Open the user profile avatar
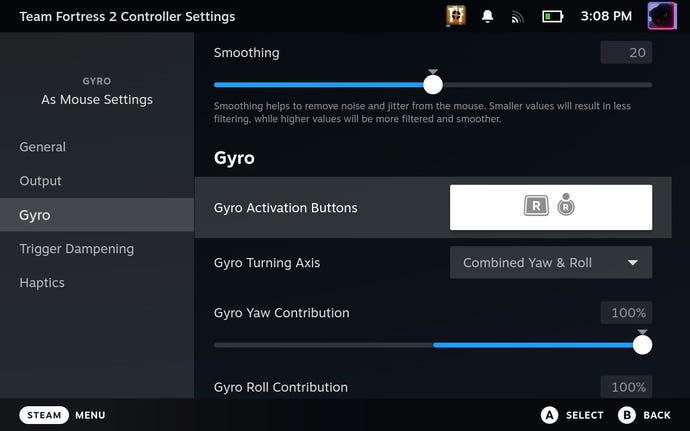Image resolution: width=690 pixels, height=431 pixels. pyautogui.click(x=662, y=16)
